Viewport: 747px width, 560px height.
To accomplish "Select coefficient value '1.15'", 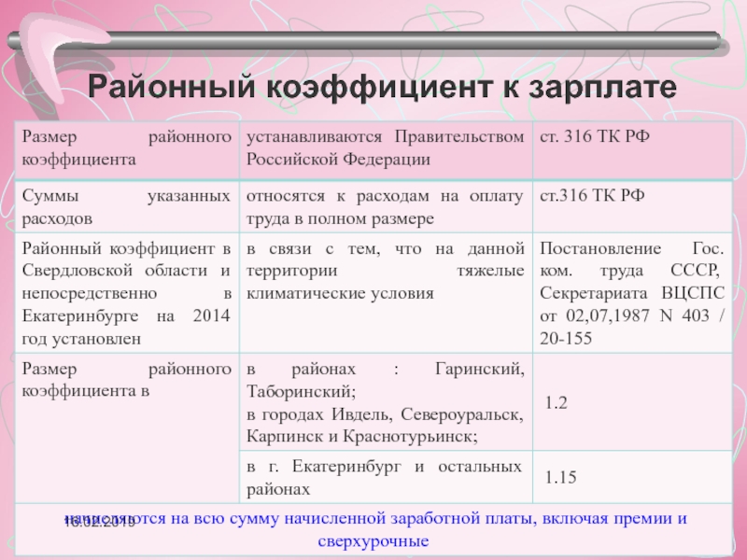I will (560, 477).
